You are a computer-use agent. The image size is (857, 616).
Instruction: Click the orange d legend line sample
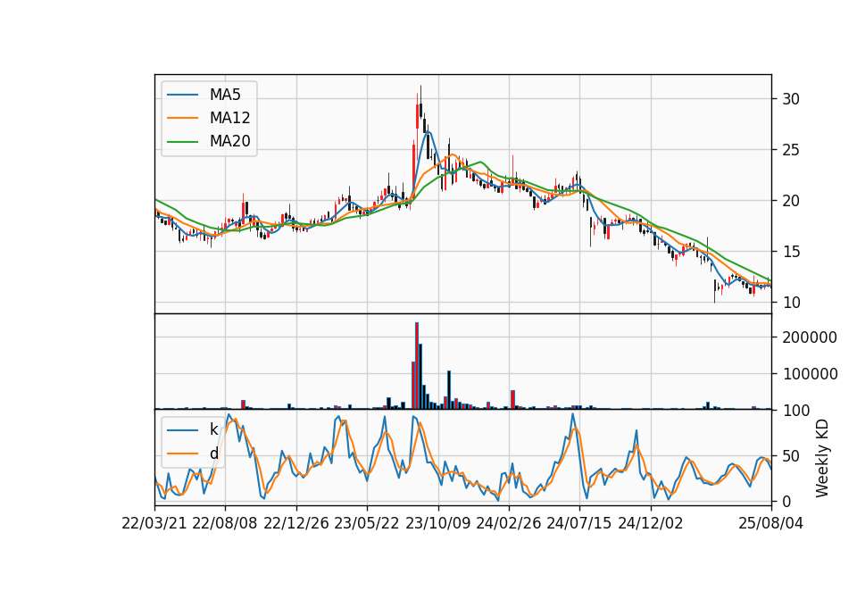click(182, 454)
